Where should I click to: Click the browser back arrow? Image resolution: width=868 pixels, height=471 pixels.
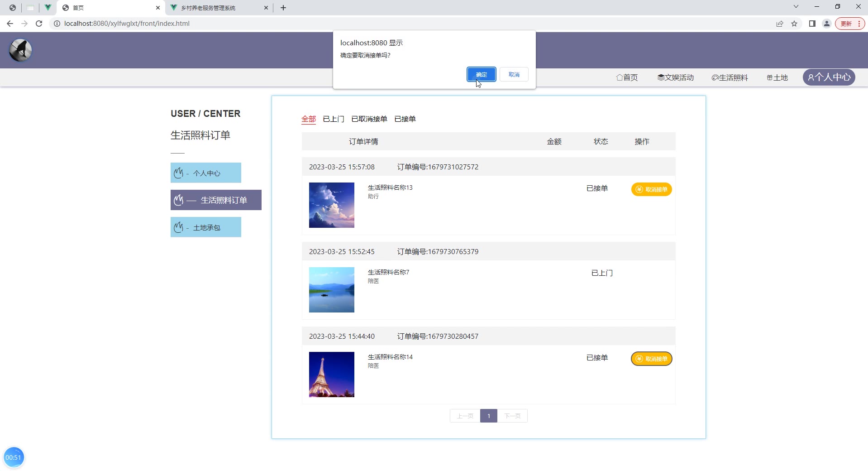point(10,24)
